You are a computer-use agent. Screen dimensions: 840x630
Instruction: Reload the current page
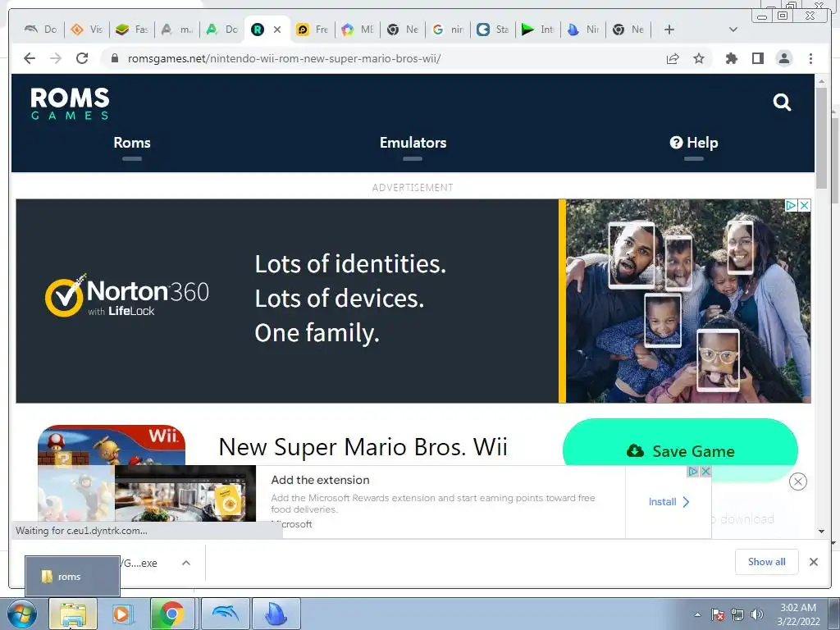click(x=82, y=58)
